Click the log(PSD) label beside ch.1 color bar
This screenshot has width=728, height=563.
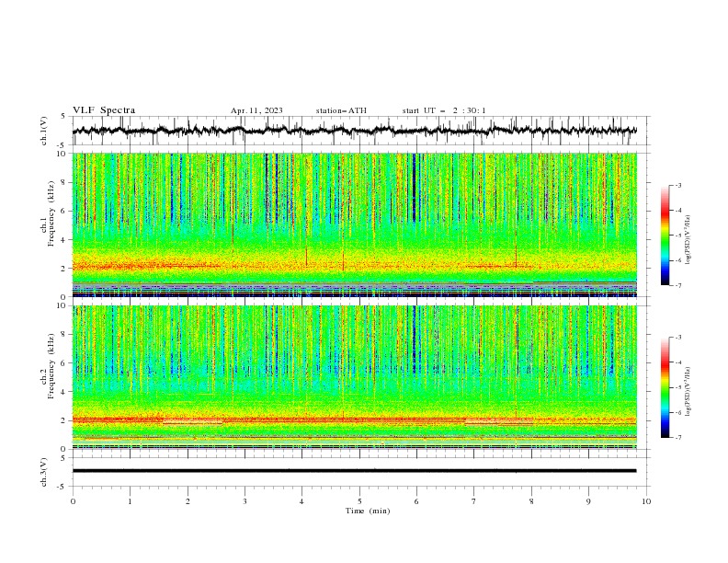pyautogui.click(x=689, y=239)
